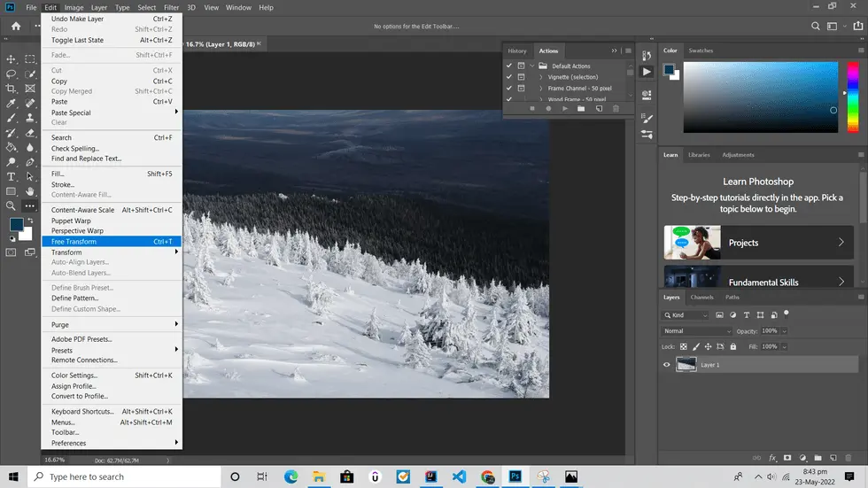Screen dimensions: 868x488
Task: Select the Eyedropper tool
Action: 12,104
